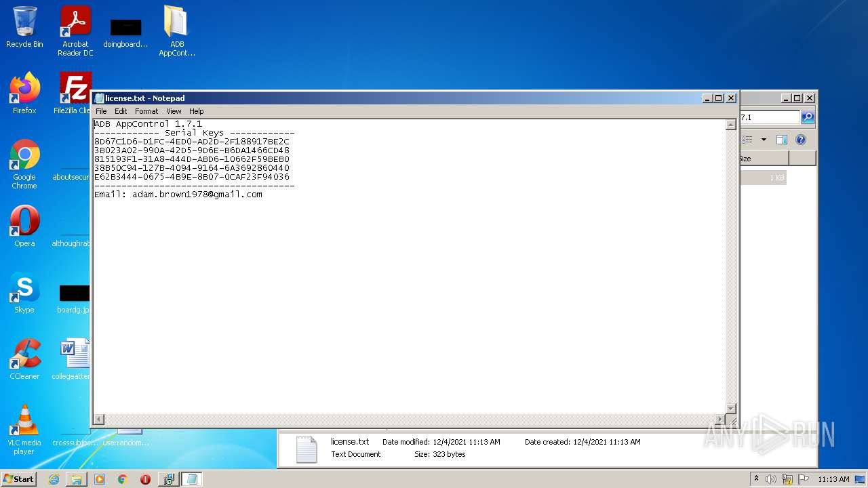Launch Acrobat Reader DC from desktop
Image resolution: width=868 pixels, height=488 pixels.
[x=75, y=31]
